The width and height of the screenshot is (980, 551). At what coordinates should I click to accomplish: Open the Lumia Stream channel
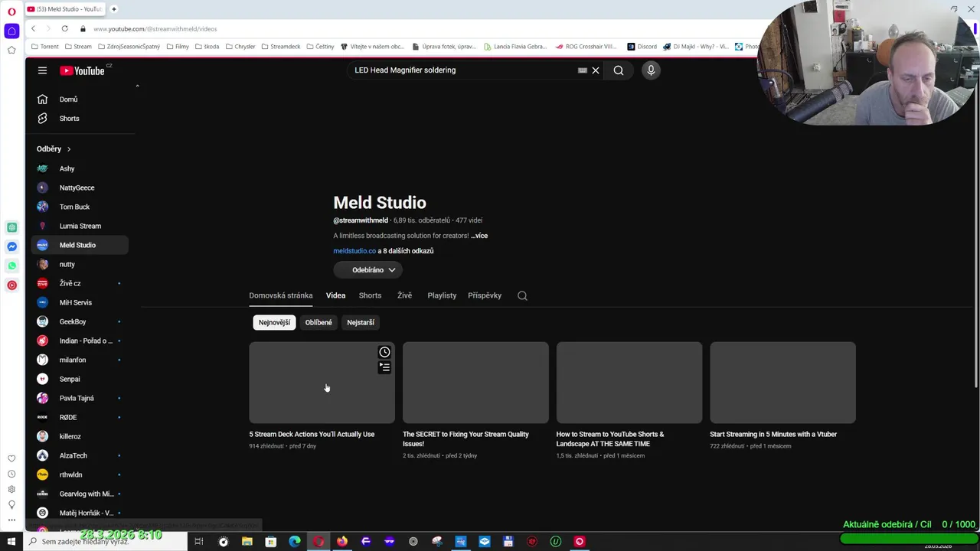tap(80, 226)
